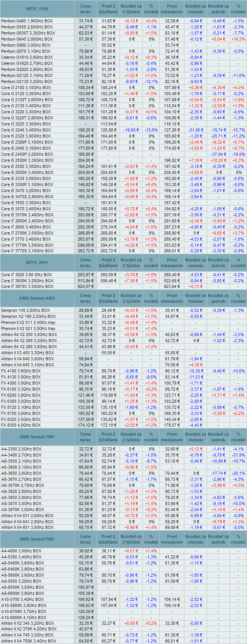Image resolution: width=247 pixels, height=644 pixels.
Task: Click the -9,93 € two-week difference for Pentium G2130
Action: coord(131,81)
